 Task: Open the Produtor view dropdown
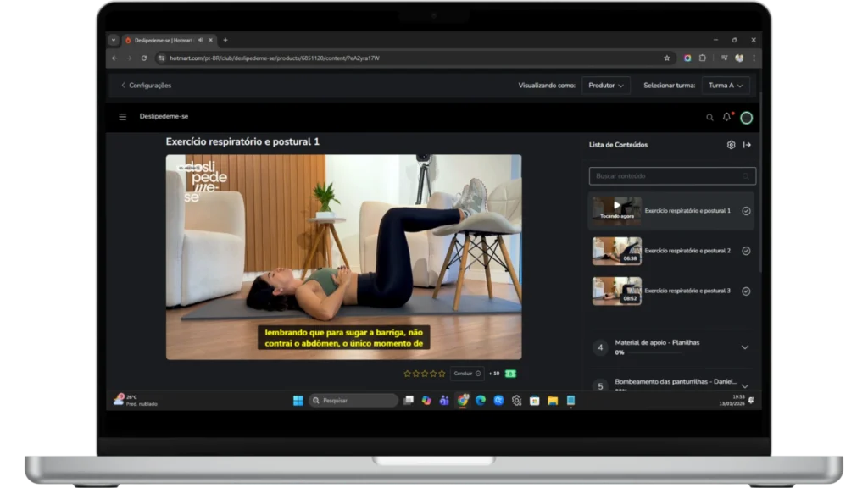point(606,86)
